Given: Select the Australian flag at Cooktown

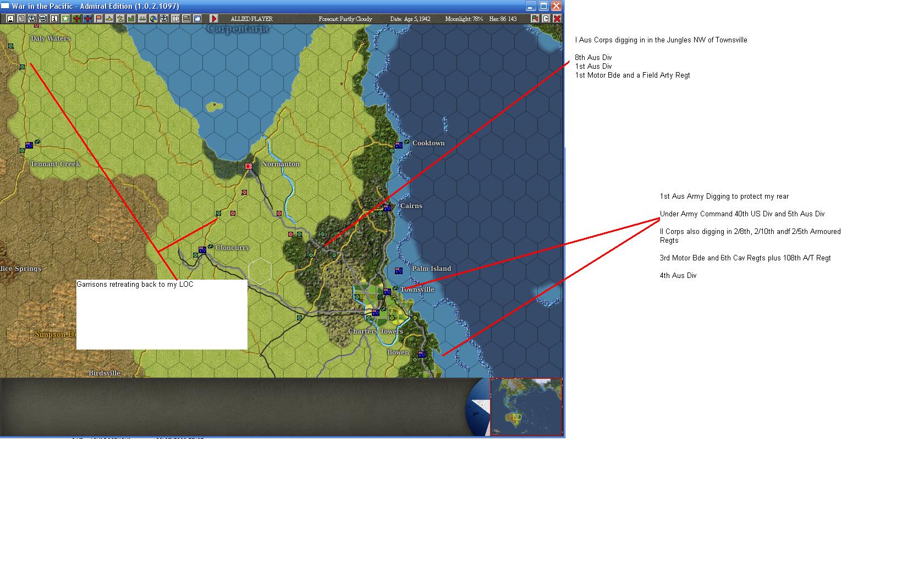Looking at the screenshot, I should pyautogui.click(x=399, y=145).
